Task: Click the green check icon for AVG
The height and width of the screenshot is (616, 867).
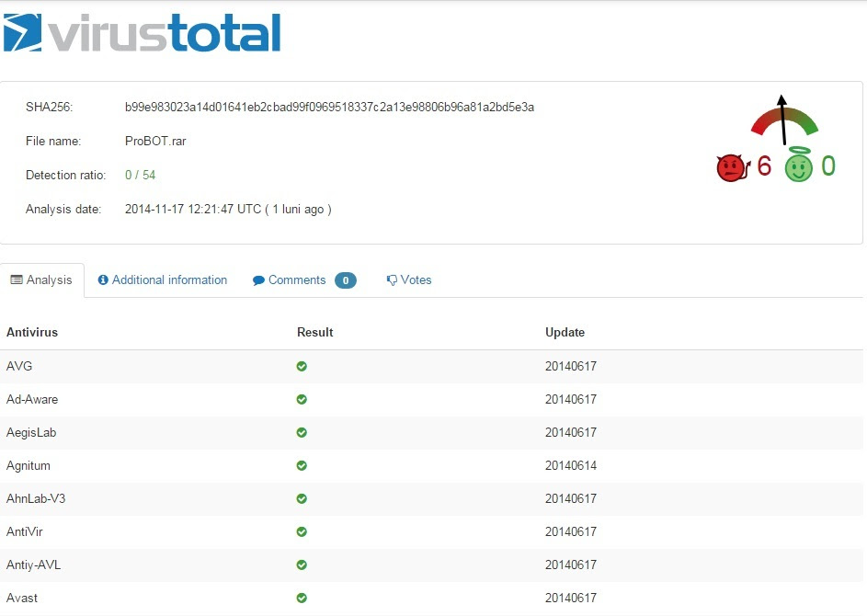Action: 302,366
